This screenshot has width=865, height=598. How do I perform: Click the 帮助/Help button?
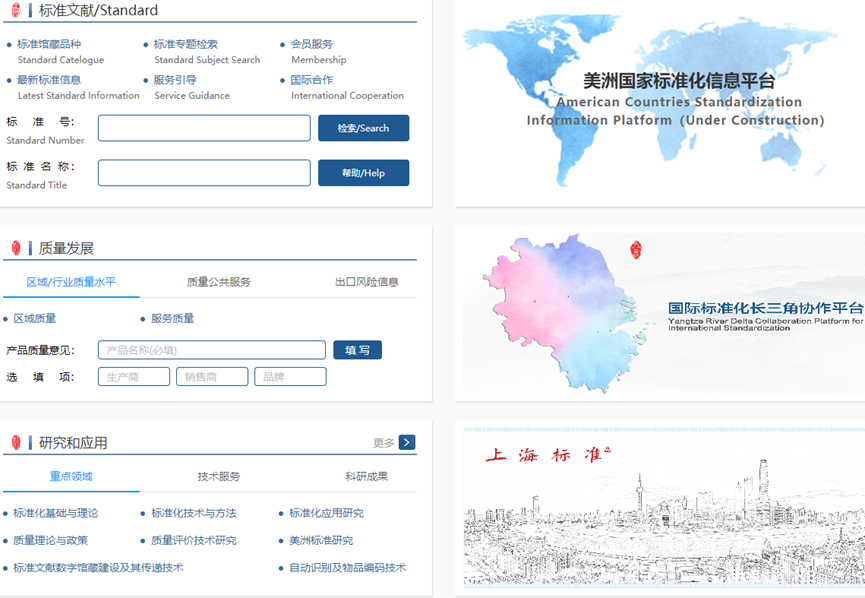tap(364, 173)
